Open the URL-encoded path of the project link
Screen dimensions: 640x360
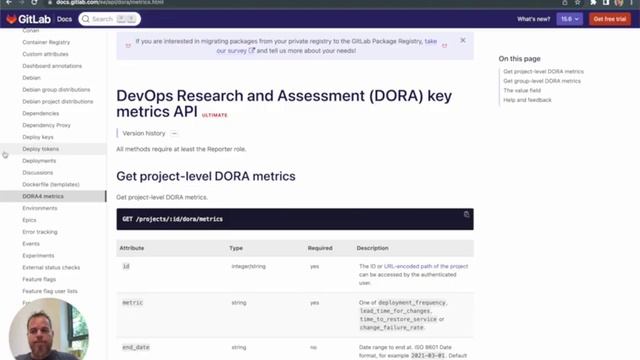point(426,266)
